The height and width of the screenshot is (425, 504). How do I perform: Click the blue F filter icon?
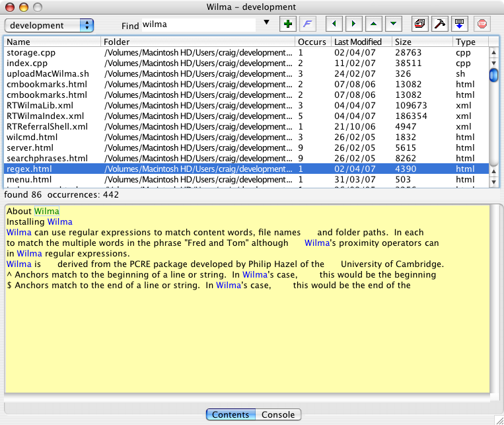308,24
